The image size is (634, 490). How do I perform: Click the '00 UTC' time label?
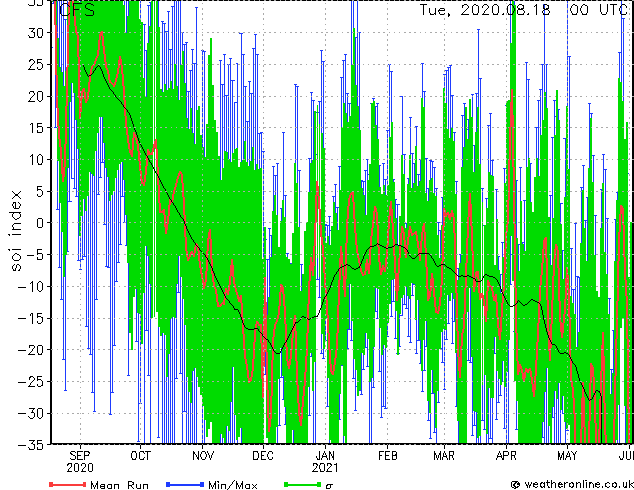coord(600,10)
